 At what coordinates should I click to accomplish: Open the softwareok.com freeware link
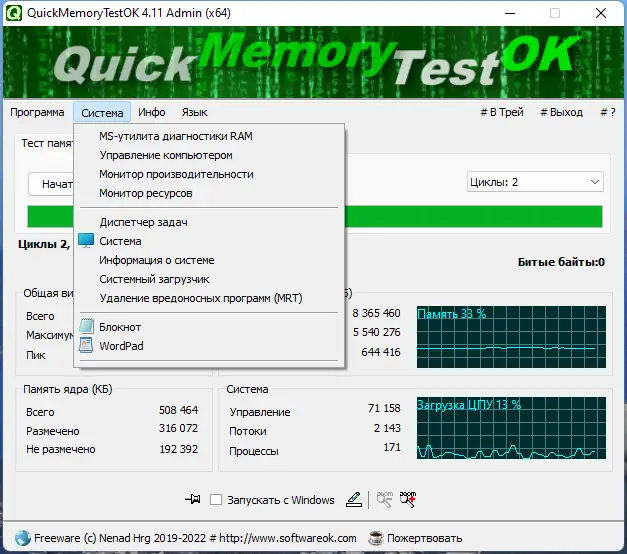[x=195, y=538]
